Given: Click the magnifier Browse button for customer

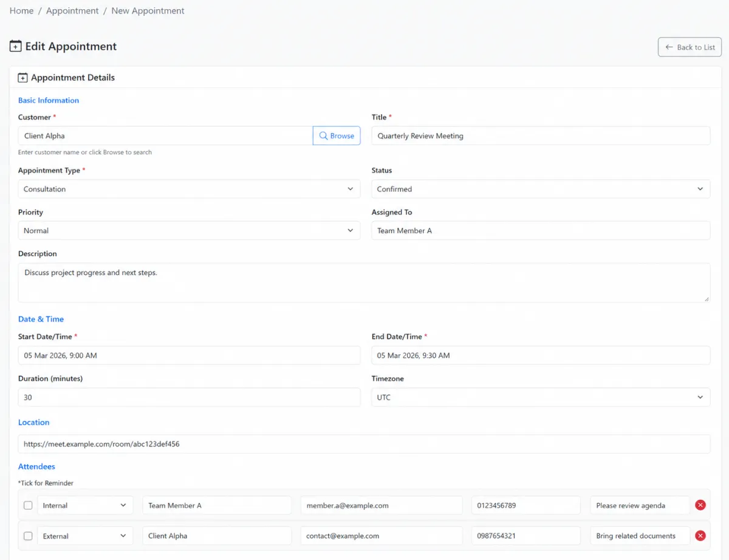Looking at the screenshot, I should pyautogui.click(x=337, y=135).
